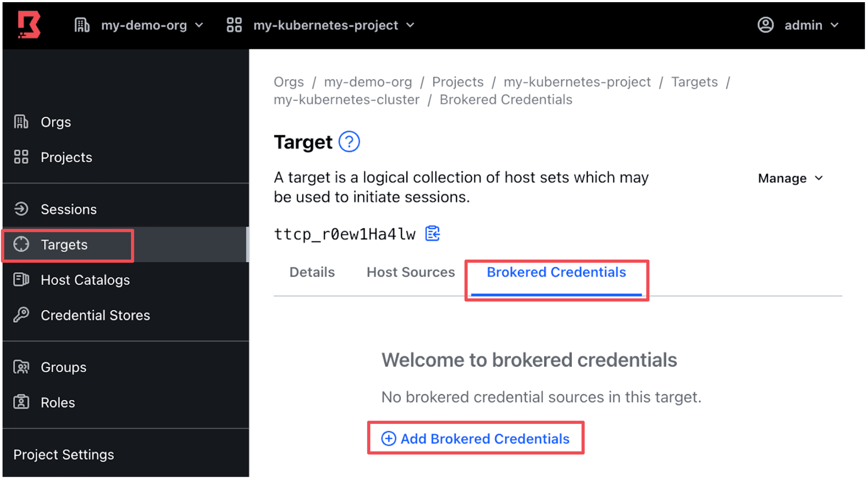
Task: Copy the target ID with clipboard icon
Action: coord(432,233)
